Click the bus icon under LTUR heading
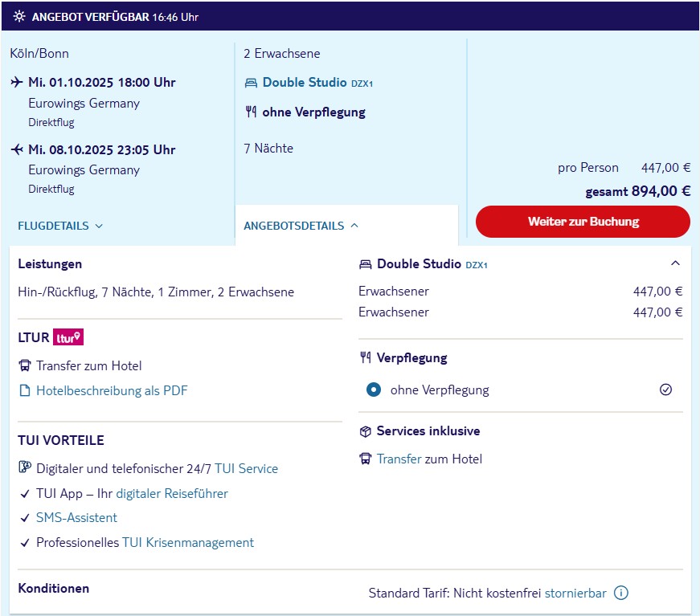 point(25,365)
